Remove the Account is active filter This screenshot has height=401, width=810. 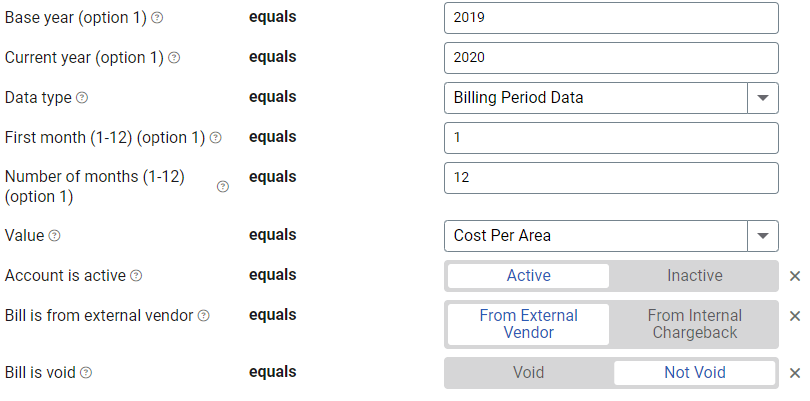(x=795, y=276)
